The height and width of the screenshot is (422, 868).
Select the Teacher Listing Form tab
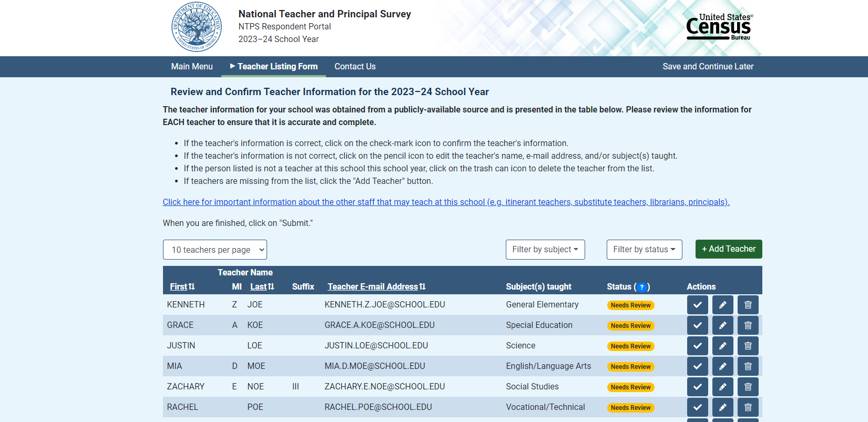(x=277, y=67)
